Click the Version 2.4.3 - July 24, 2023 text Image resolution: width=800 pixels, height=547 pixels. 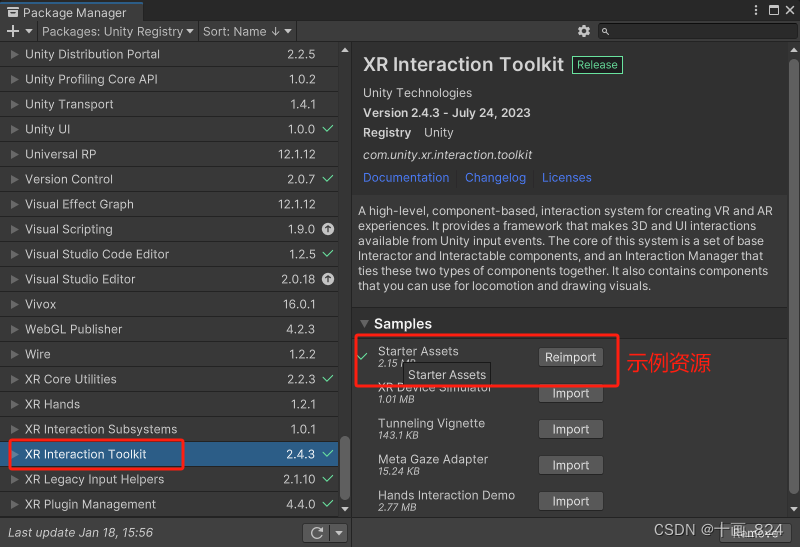point(446,113)
